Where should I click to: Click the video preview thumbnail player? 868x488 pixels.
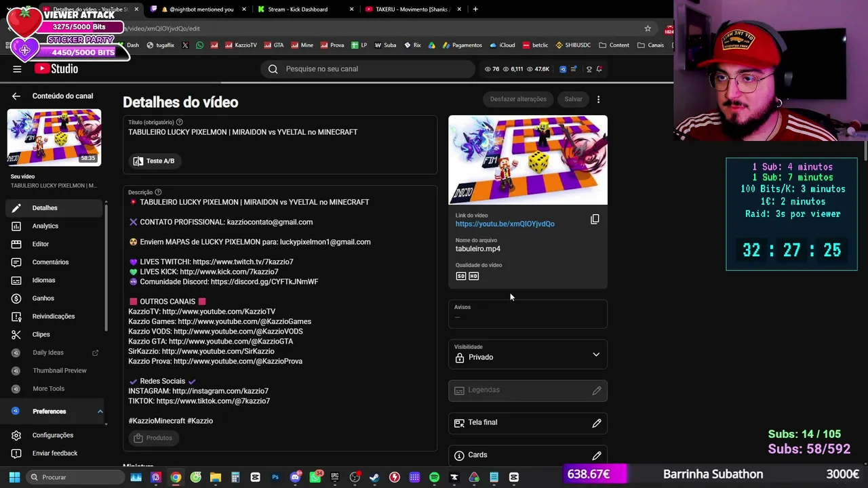tap(528, 160)
